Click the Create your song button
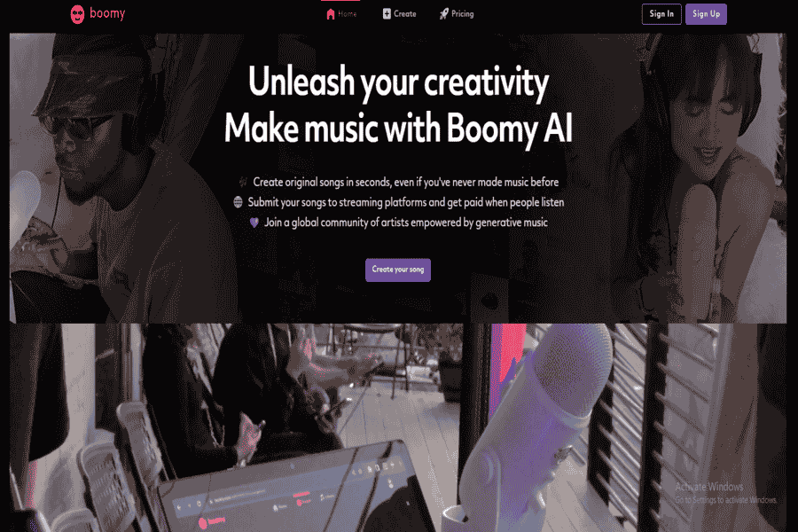This screenshot has height=532, width=798. click(x=398, y=270)
